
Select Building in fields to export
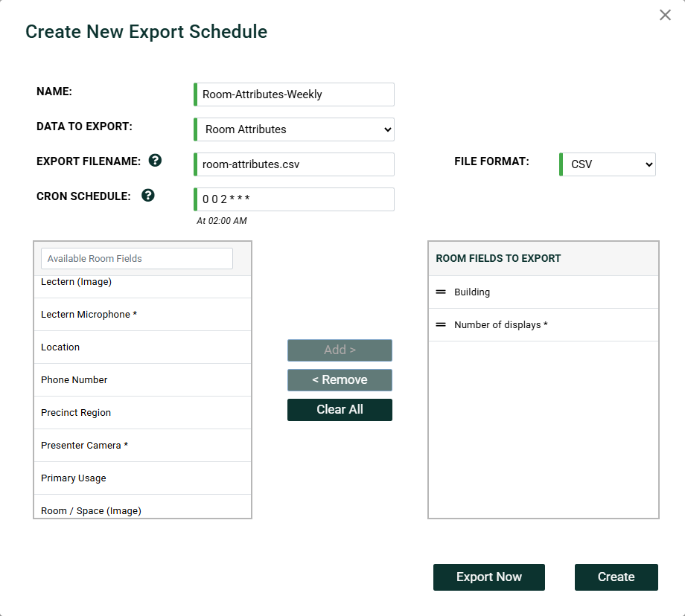click(543, 292)
